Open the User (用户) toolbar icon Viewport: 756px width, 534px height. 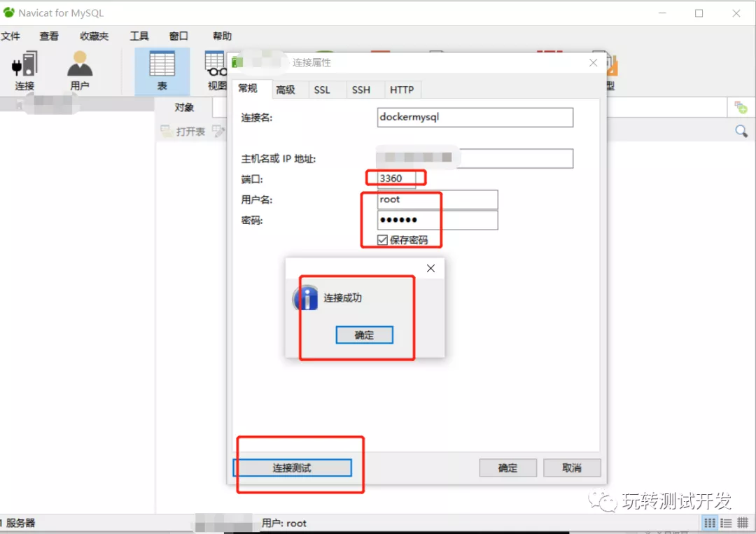80,71
